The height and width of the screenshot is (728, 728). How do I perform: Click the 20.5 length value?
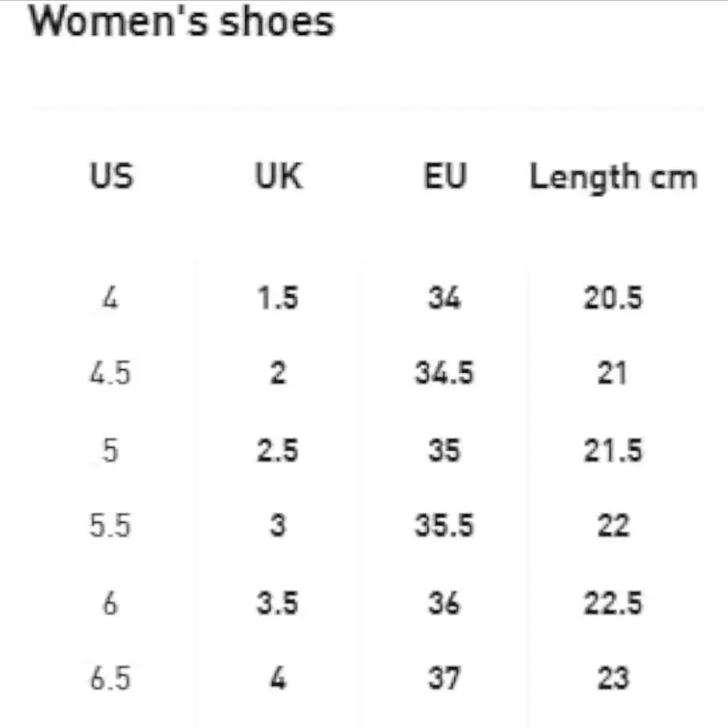[613, 298]
